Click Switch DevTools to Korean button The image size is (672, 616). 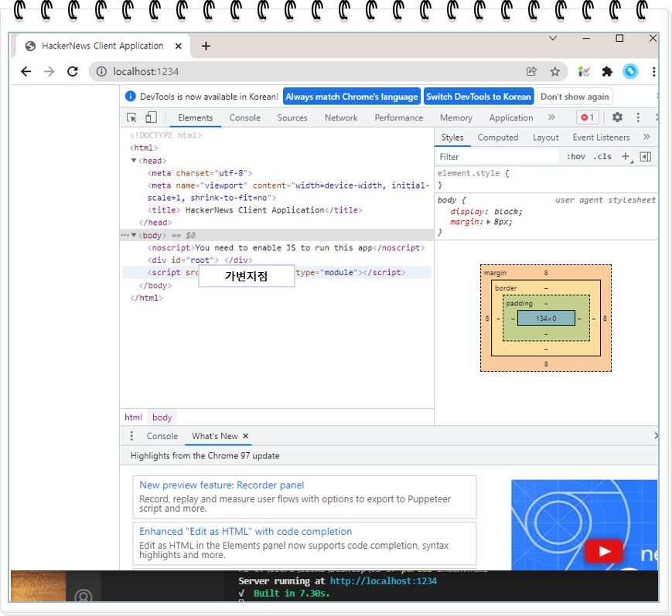479,97
